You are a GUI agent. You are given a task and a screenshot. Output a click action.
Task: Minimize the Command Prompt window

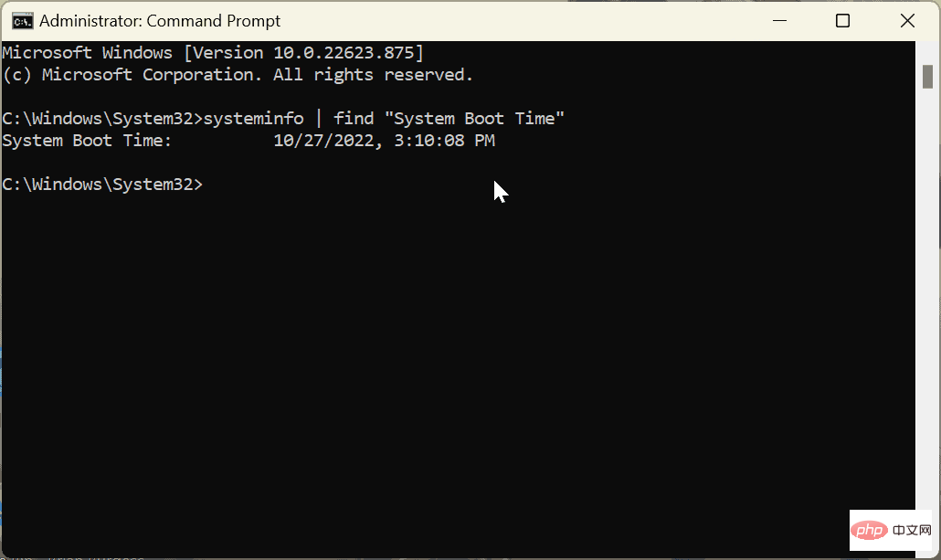[779, 20]
